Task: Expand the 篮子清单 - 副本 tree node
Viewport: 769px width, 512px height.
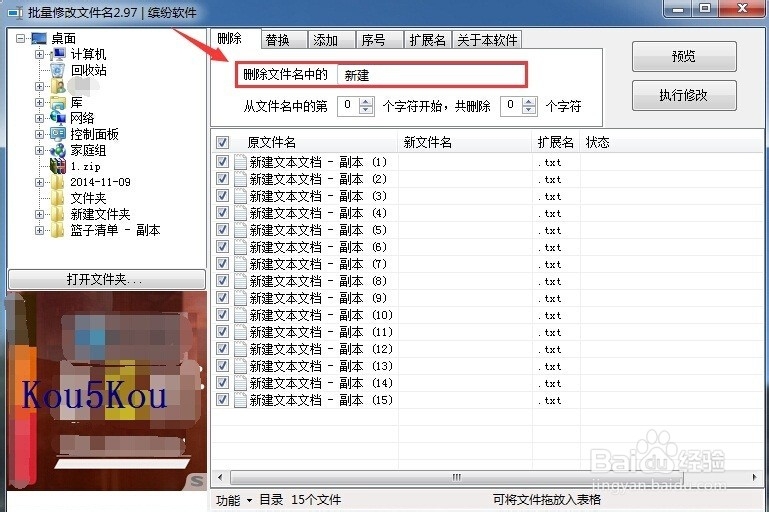Action: [x=39, y=230]
